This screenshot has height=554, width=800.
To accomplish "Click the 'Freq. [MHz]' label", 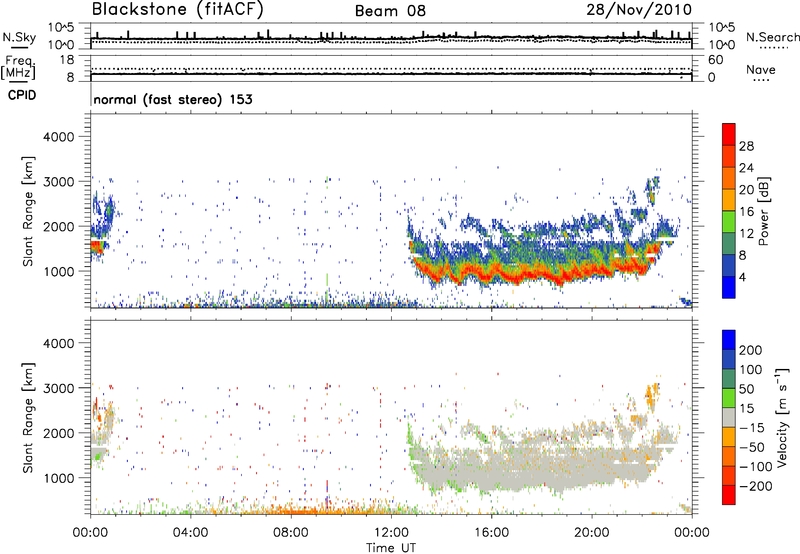I will point(18,68).
